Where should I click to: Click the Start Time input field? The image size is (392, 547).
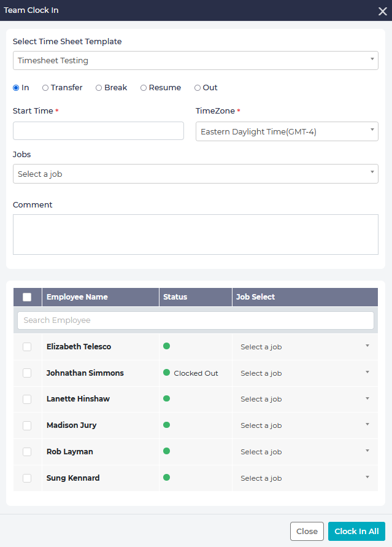[x=98, y=131]
